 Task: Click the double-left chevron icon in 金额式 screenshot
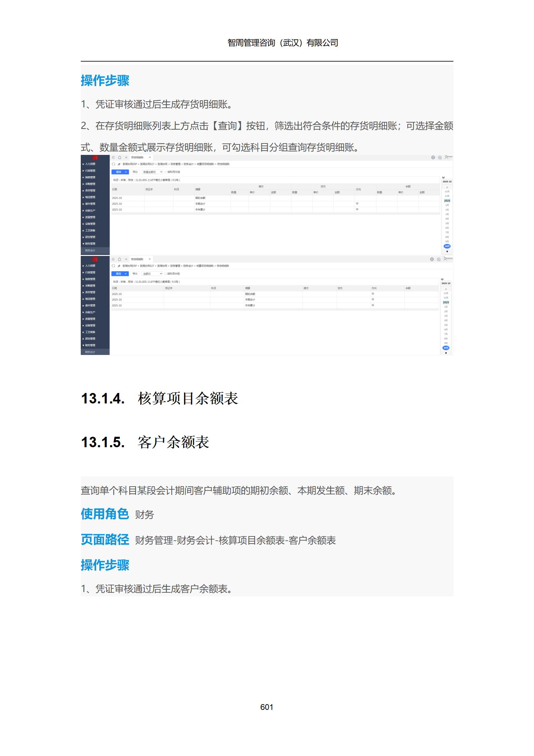pos(126,259)
